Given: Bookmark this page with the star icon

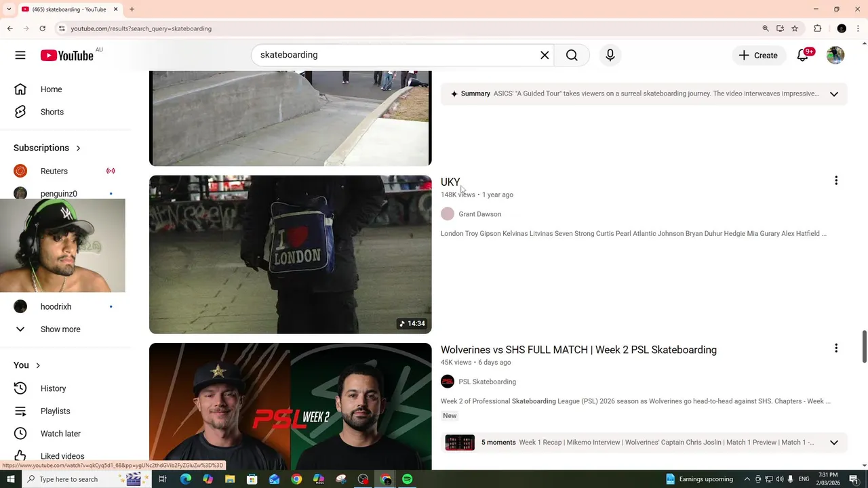Looking at the screenshot, I should [795, 28].
